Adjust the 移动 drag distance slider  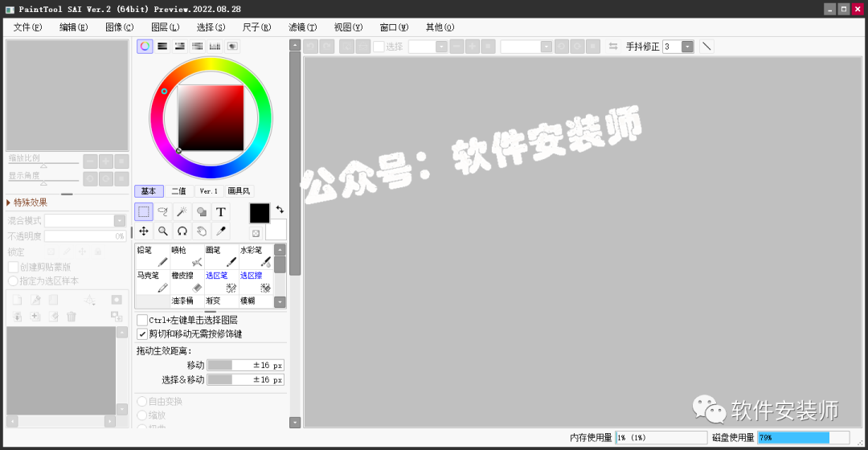click(246, 366)
